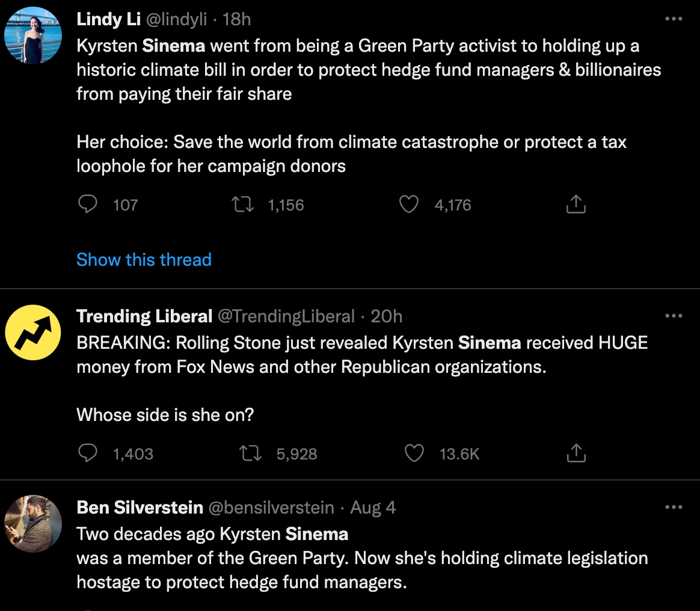Like Lindy Li's tweet
This screenshot has height=611, width=700.
[x=408, y=204]
